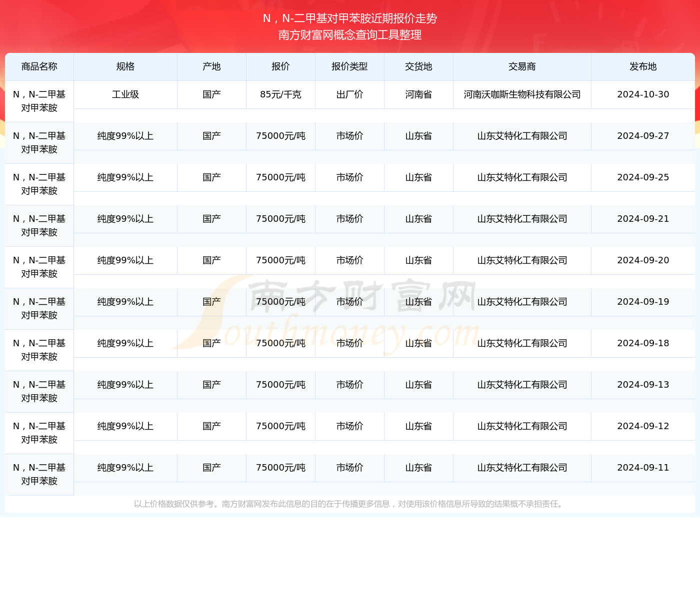Click the disclaimer text at the table bottom
Image resolution: width=700 pixels, height=602 pixels.
[x=349, y=504]
